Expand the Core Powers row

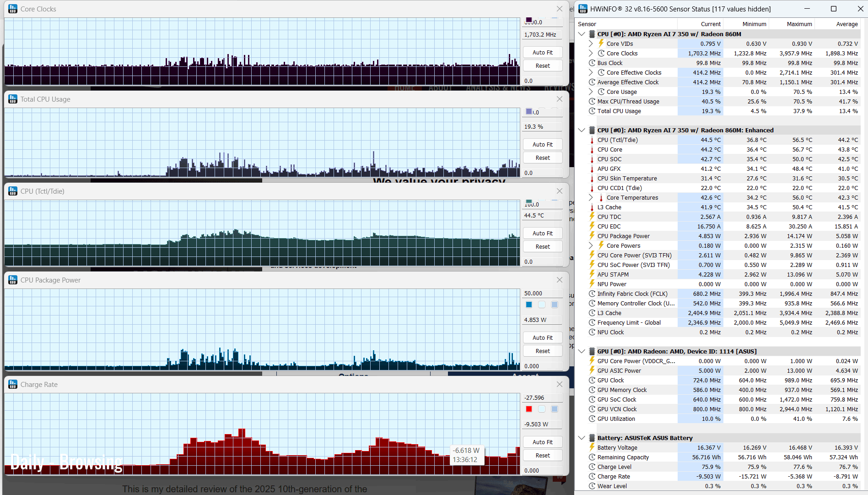pyautogui.click(x=591, y=245)
